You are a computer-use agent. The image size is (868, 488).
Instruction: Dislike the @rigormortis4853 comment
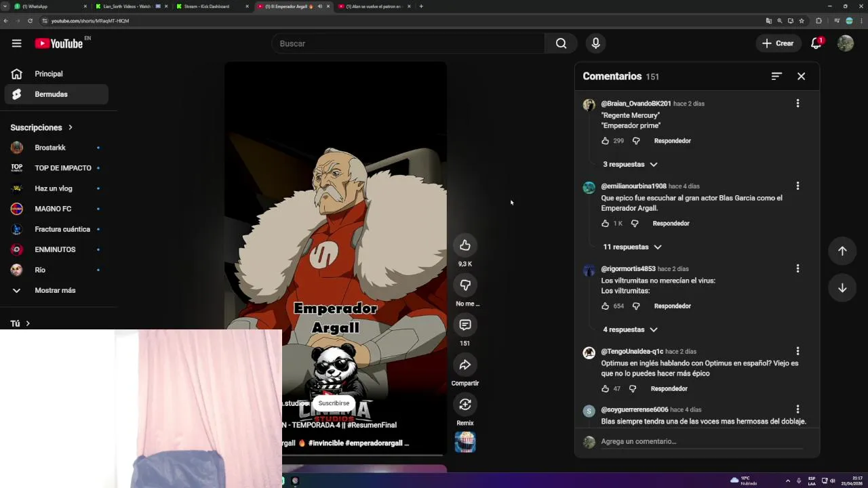tap(636, 306)
